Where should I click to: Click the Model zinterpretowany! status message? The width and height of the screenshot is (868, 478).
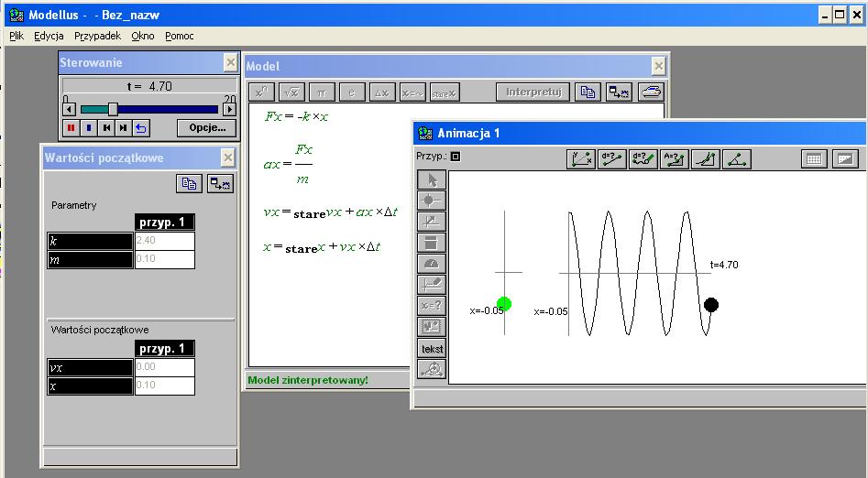pyautogui.click(x=308, y=380)
